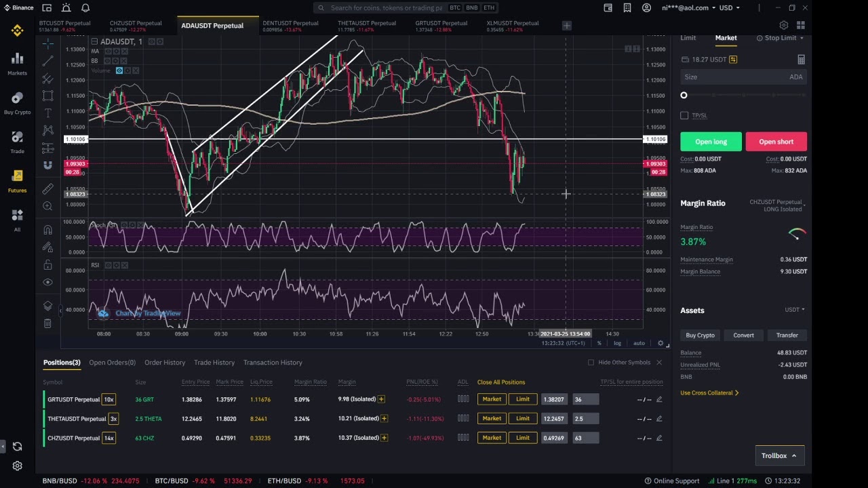Click the Open long button
The height and width of the screenshot is (488, 868).
click(711, 142)
